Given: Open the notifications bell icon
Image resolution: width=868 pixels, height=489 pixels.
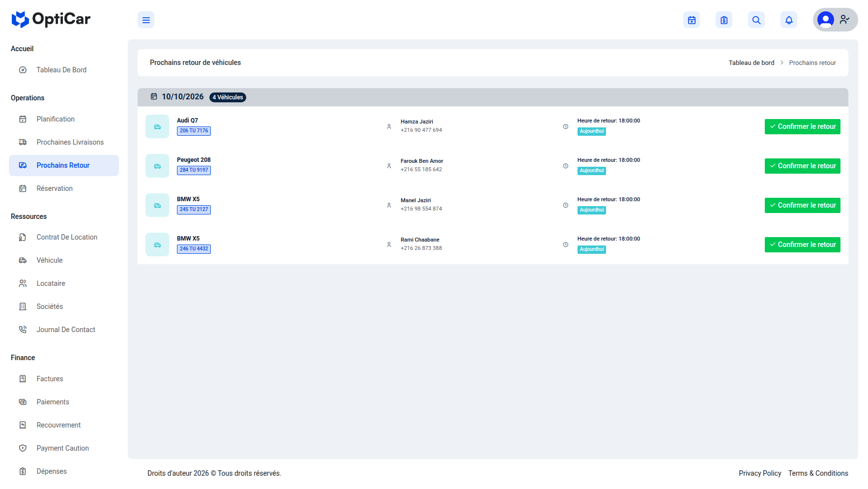Looking at the screenshot, I should pos(789,20).
